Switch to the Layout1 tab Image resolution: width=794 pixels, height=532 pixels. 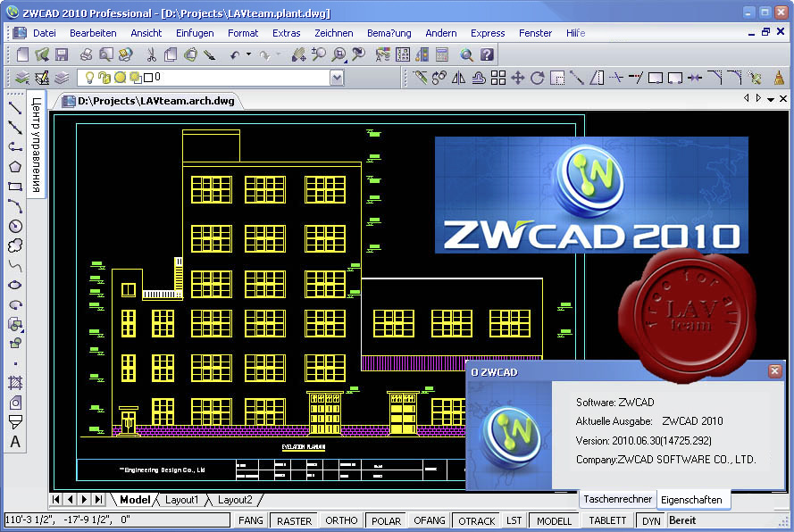coord(182,500)
